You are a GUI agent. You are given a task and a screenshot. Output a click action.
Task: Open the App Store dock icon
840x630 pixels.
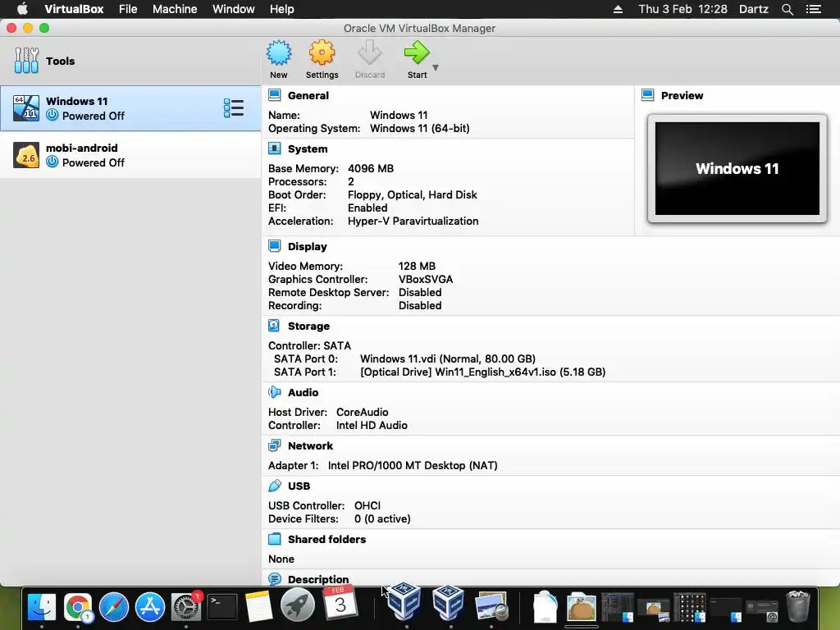(x=149, y=606)
